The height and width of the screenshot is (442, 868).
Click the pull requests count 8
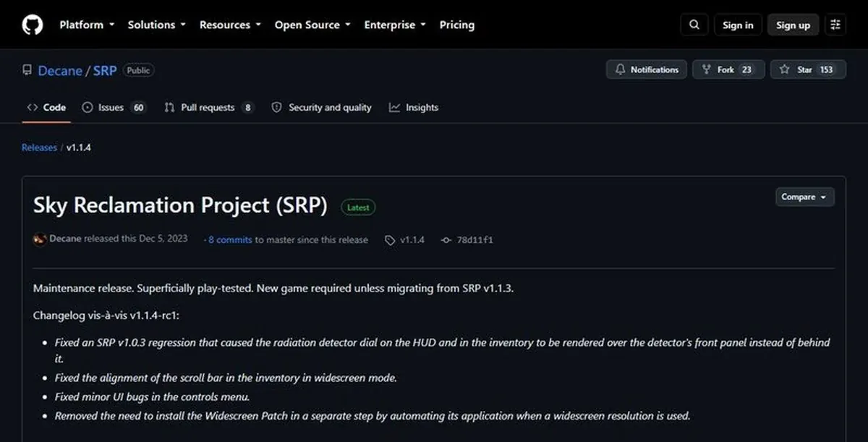tap(248, 107)
